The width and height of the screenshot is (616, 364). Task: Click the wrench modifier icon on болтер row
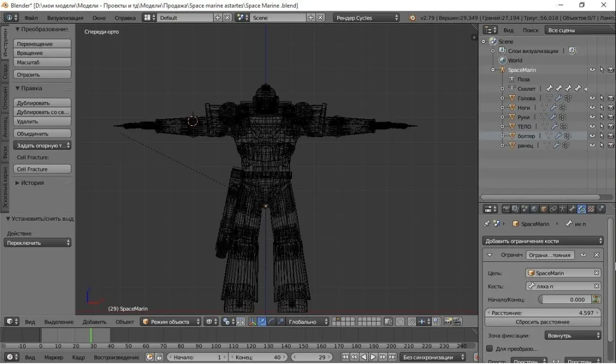pos(558,136)
